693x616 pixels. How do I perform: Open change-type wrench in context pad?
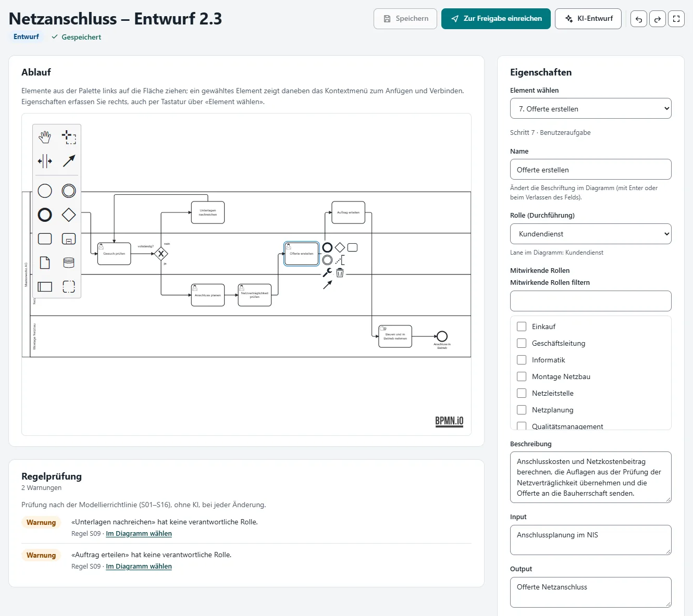pyautogui.click(x=327, y=272)
